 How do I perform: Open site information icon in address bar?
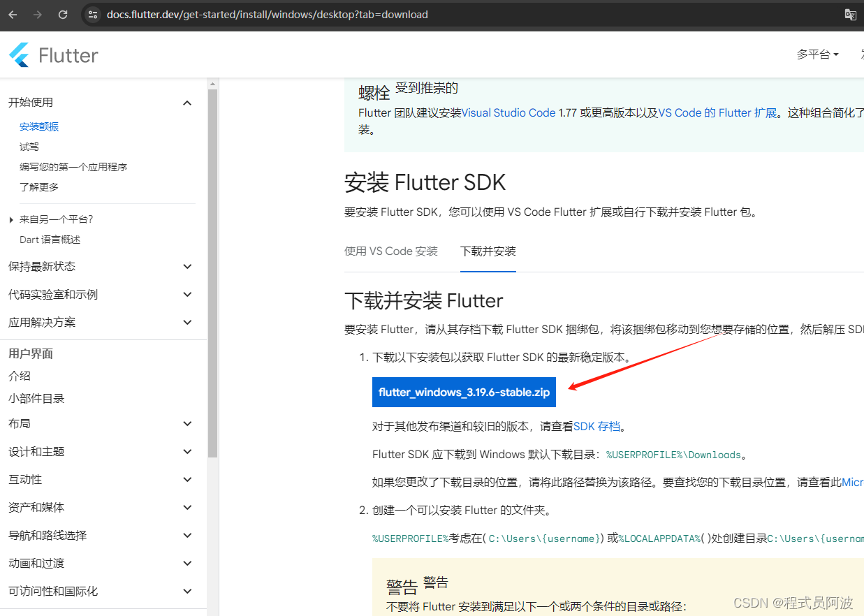click(92, 15)
